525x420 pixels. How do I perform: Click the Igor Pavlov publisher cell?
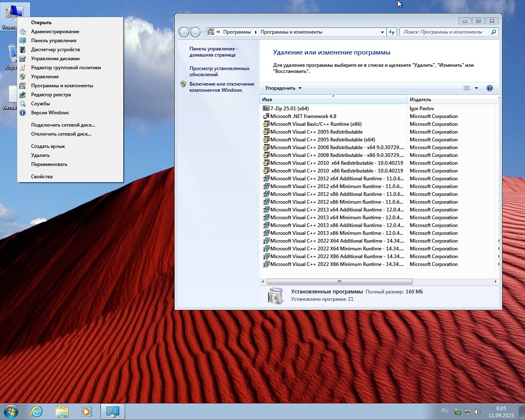(422, 109)
